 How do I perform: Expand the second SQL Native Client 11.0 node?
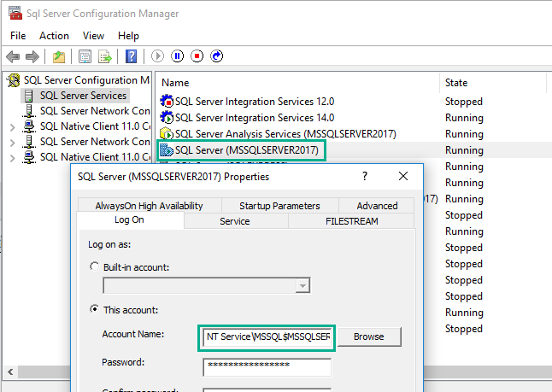point(12,157)
